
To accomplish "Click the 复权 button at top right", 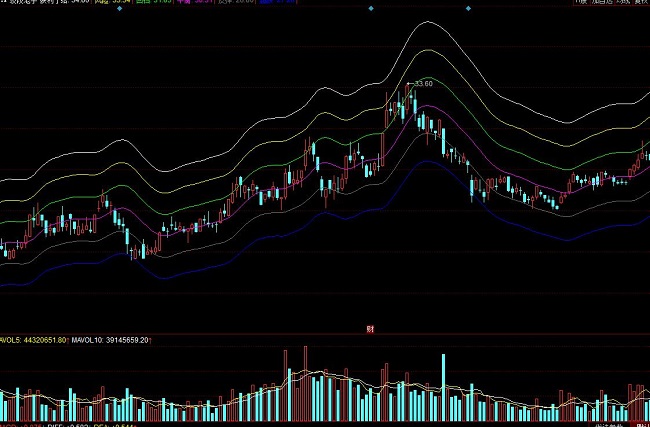I will (x=640, y=2).
